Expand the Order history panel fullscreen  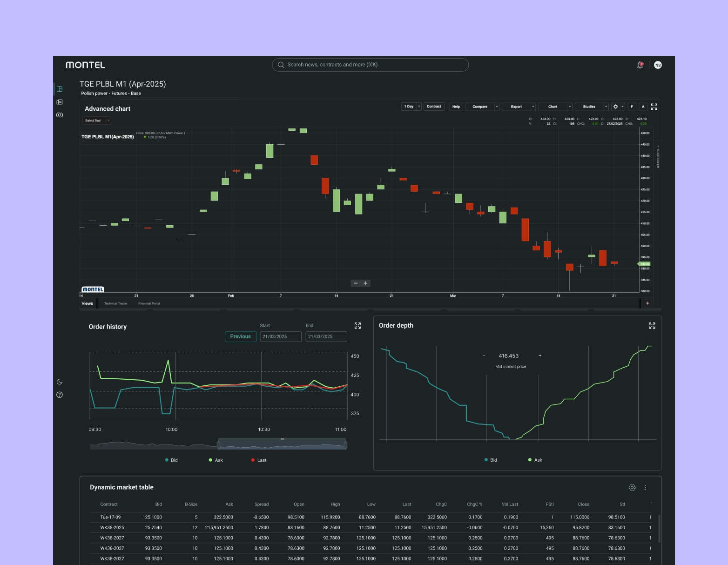coord(357,326)
